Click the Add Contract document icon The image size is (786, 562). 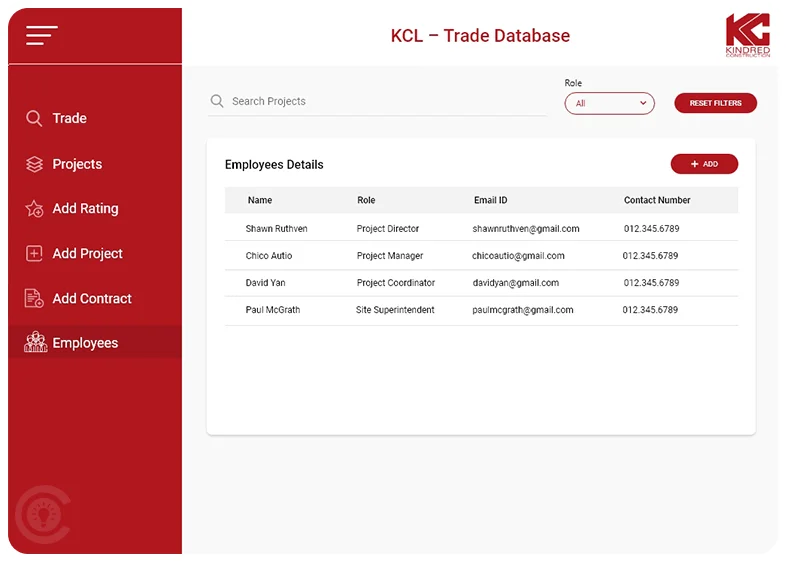[x=34, y=298]
